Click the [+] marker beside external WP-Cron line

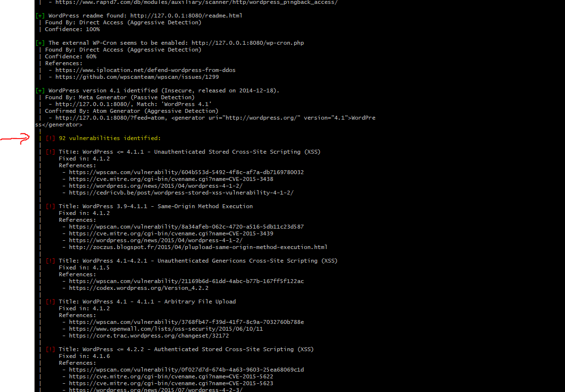coord(40,43)
